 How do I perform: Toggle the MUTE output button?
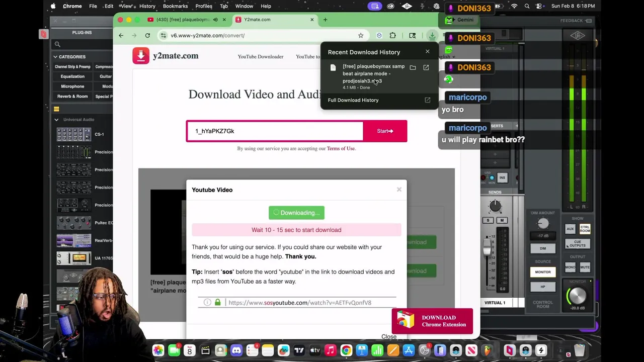585,267
